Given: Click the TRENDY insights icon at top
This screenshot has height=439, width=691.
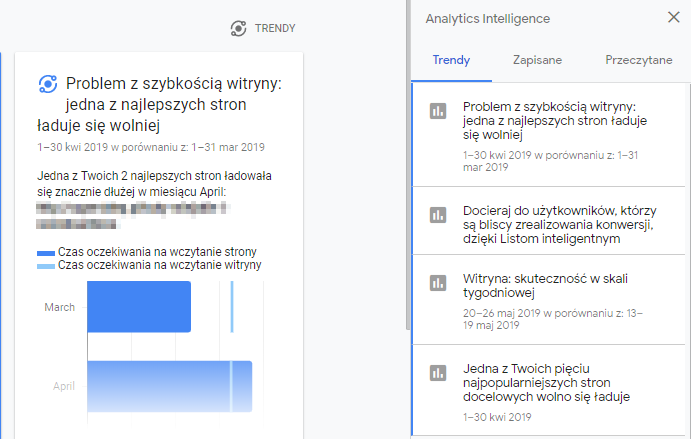Looking at the screenshot, I should click(x=238, y=29).
